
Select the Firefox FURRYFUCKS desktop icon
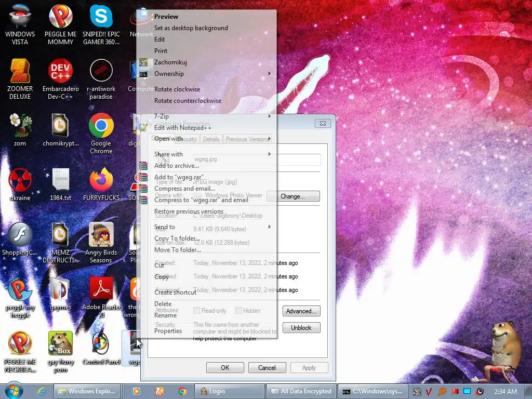pyautogui.click(x=101, y=184)
